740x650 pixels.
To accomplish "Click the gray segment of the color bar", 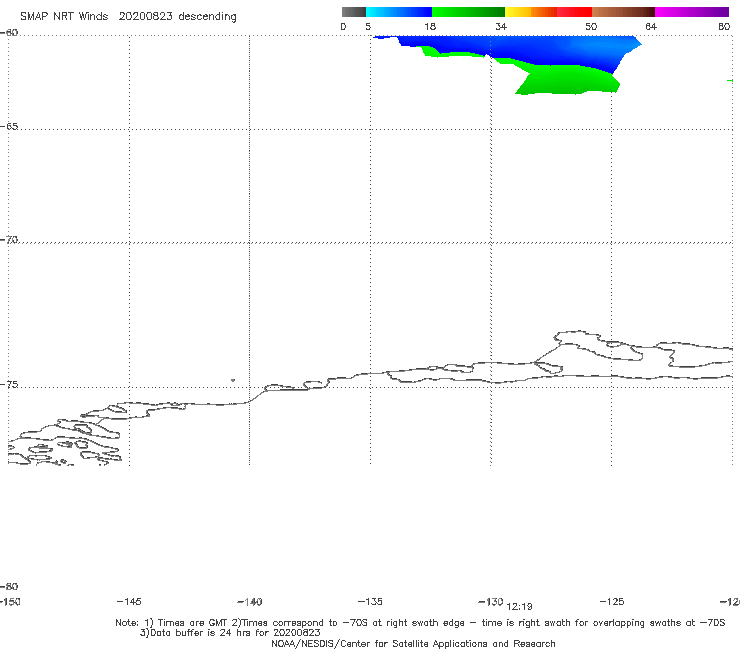I will tap(353, 12).
